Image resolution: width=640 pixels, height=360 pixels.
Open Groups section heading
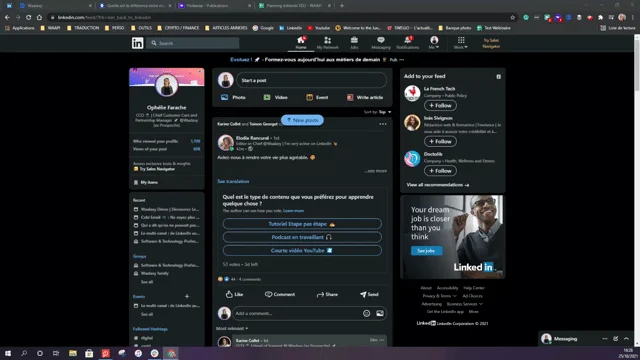pos(139,256)
